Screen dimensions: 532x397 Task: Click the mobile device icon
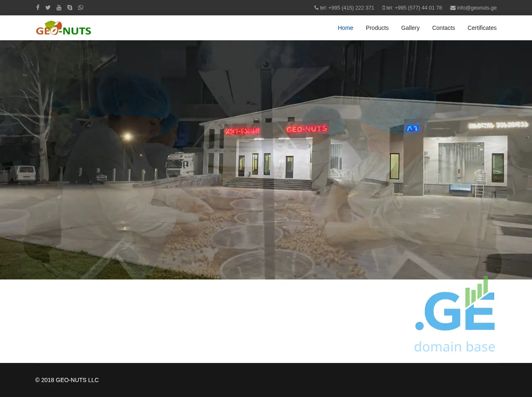coord(384,7)
